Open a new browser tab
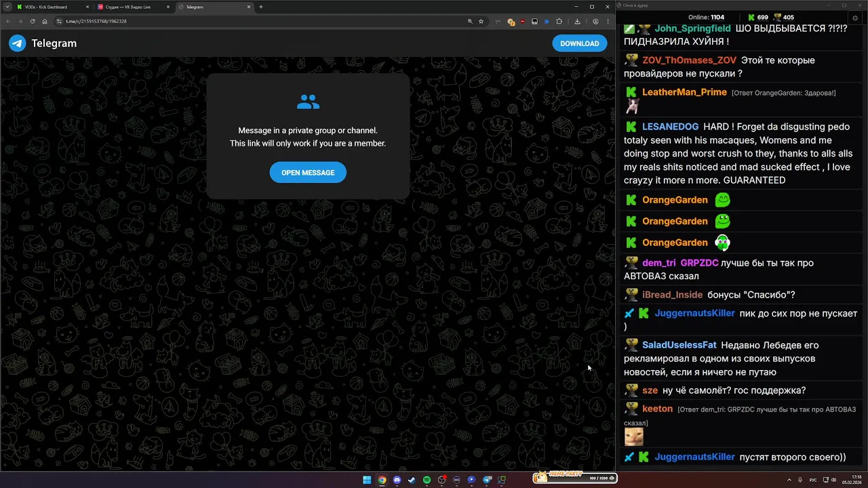 (x=261, y=7)
